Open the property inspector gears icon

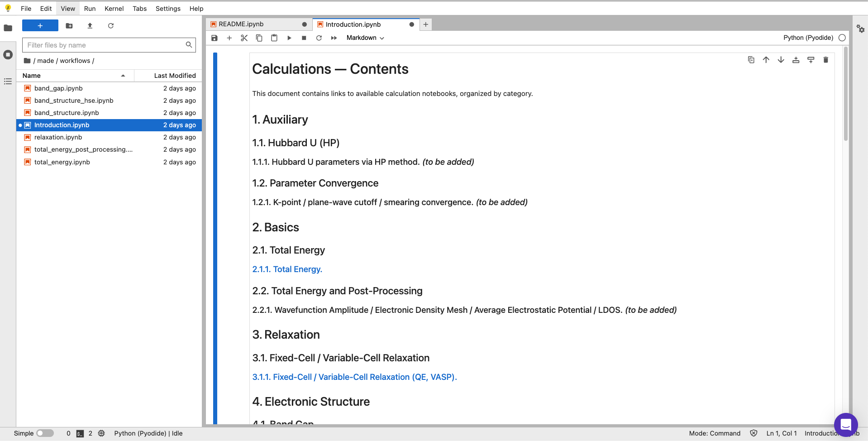point(860,29)
